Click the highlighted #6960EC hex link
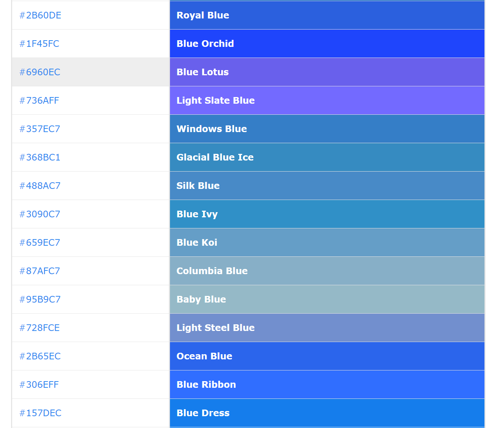 point(40,72)
